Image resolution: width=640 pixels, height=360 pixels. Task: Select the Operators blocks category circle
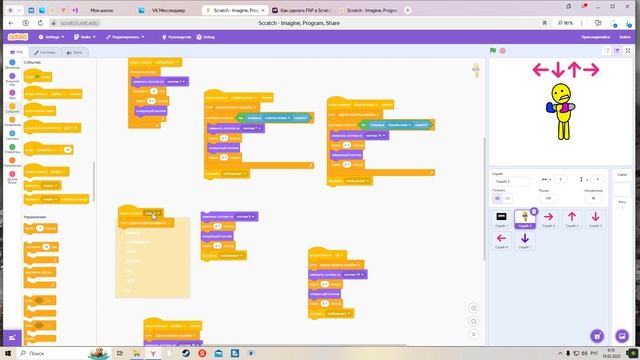coord(12,147)
